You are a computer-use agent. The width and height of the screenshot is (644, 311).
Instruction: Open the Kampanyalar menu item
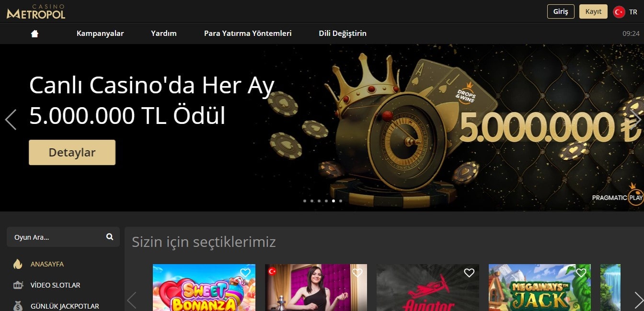100,33
